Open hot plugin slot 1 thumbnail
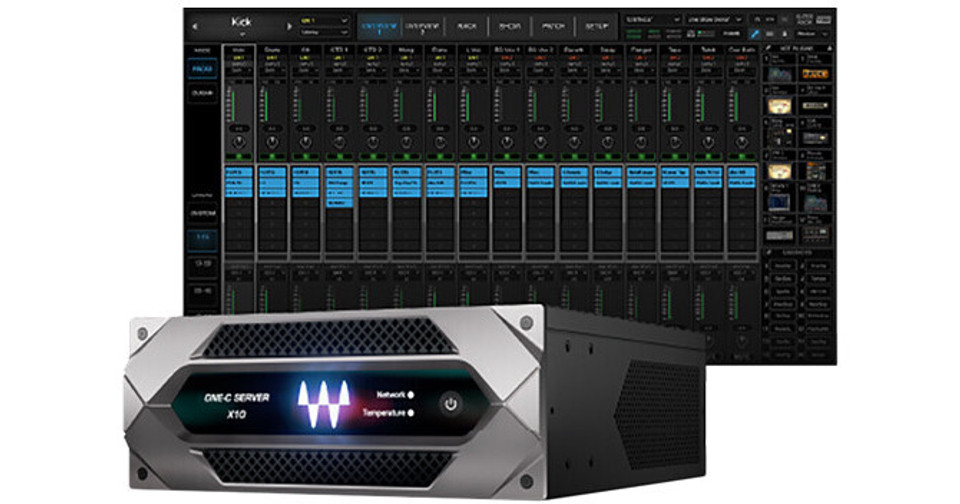The height and width of the screenshot is (504, 960). click(781, 74)
